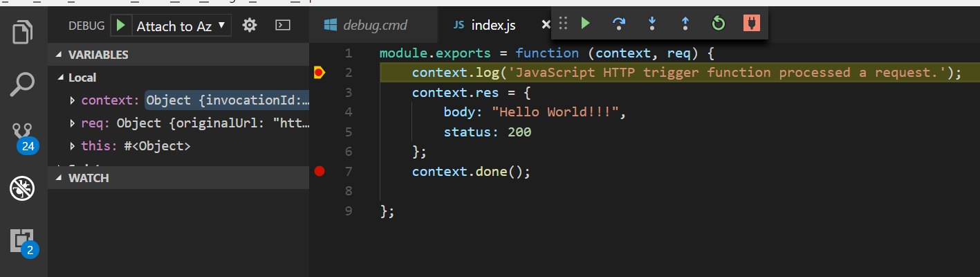Switch to the debug.cmd tab
Viewport: 980px width, 277px height.
(374, 26)
